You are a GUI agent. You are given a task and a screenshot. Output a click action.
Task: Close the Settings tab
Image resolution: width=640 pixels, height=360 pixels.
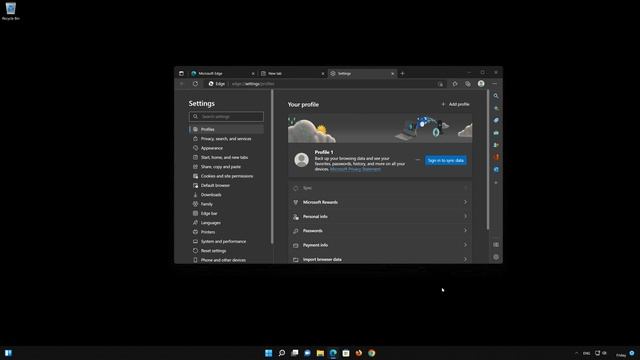tap(393, 73)
